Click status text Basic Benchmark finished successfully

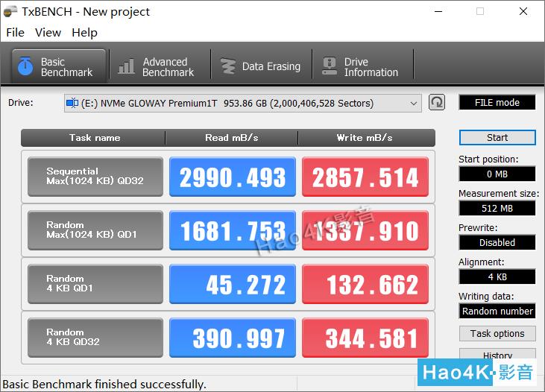click(104, 385)
